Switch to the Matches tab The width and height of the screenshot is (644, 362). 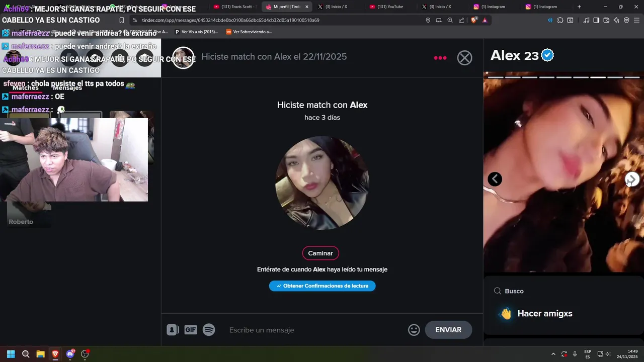click(25, 87)
